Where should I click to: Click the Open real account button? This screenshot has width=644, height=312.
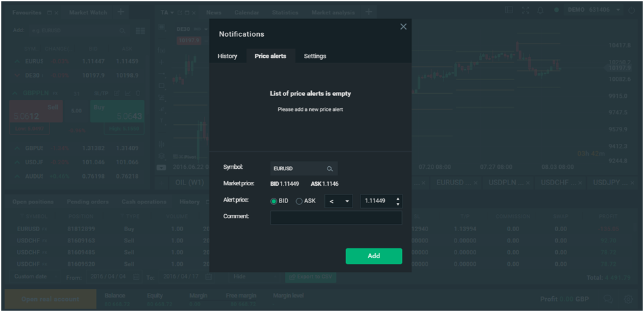coord(51,299)
